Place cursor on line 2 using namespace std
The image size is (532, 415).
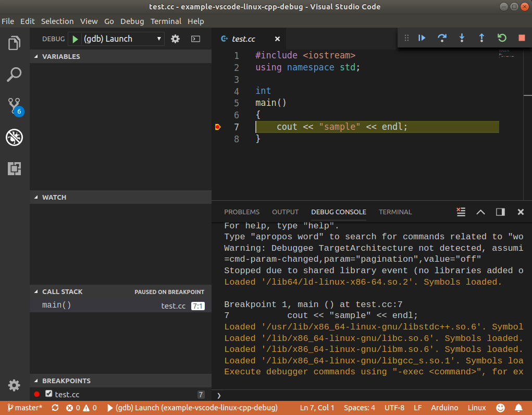tap(307, 67)
